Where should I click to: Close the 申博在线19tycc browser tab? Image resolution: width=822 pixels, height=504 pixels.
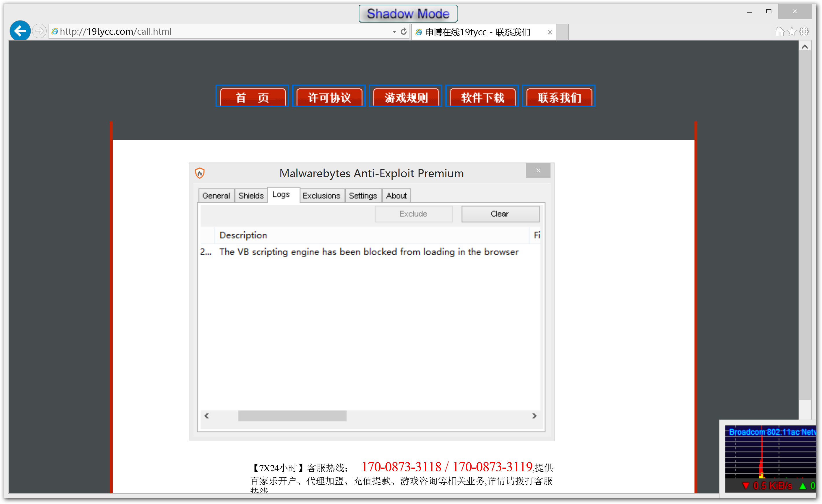click(x=550, y=32)
